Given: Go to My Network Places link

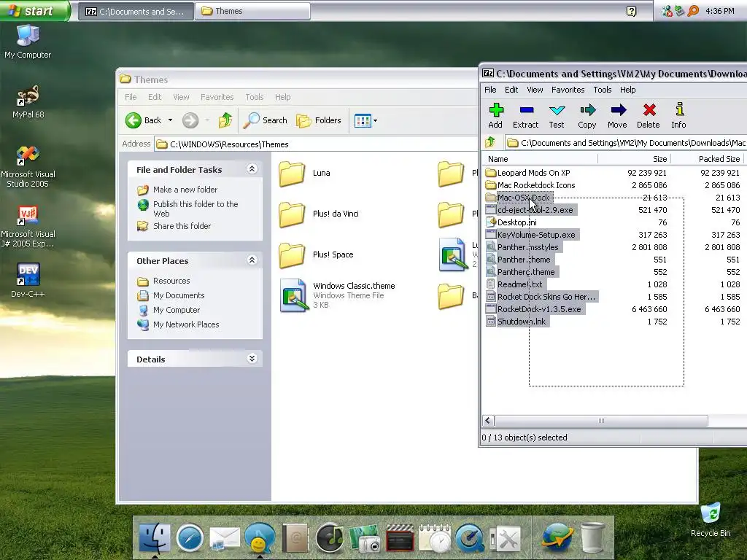Looking at the screenshot, I should pos(186,324).
